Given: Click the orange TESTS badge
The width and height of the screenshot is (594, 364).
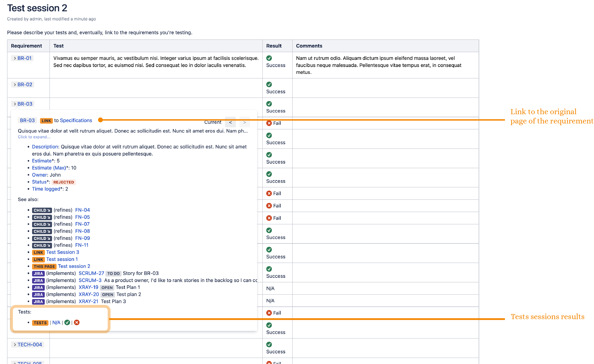Looking at the screenshot, I should pos(40,323).
